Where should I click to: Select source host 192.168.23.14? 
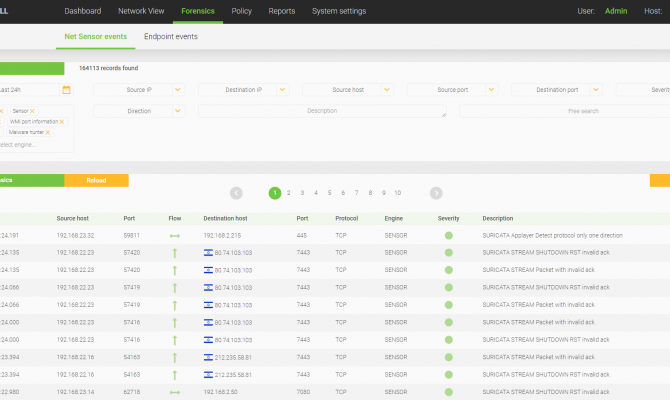tap(75, 392)
